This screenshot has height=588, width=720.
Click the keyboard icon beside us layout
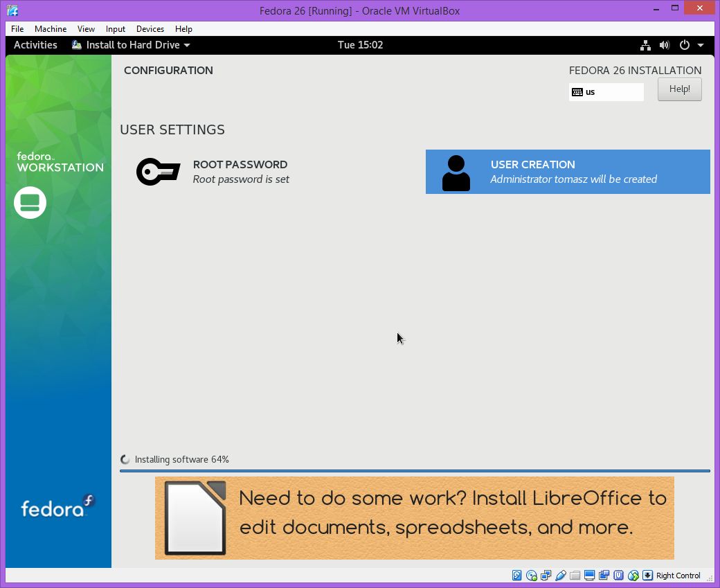point(577,92)
